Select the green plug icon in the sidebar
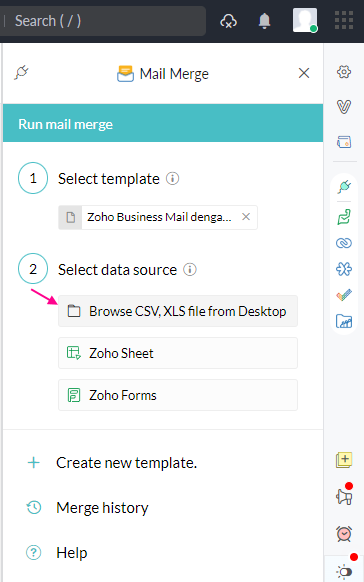The width and height of the screenshot is (364, 582). [344, 186]
